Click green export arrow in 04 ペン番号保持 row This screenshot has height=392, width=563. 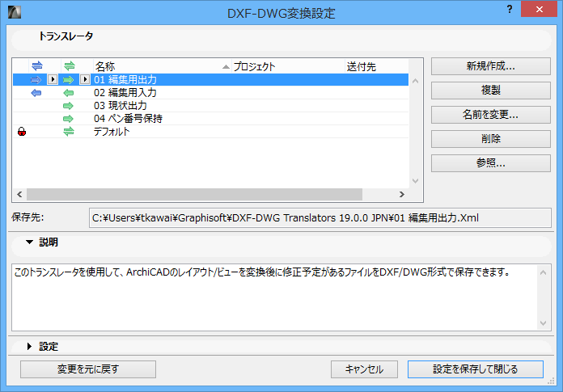coord(68,119)
